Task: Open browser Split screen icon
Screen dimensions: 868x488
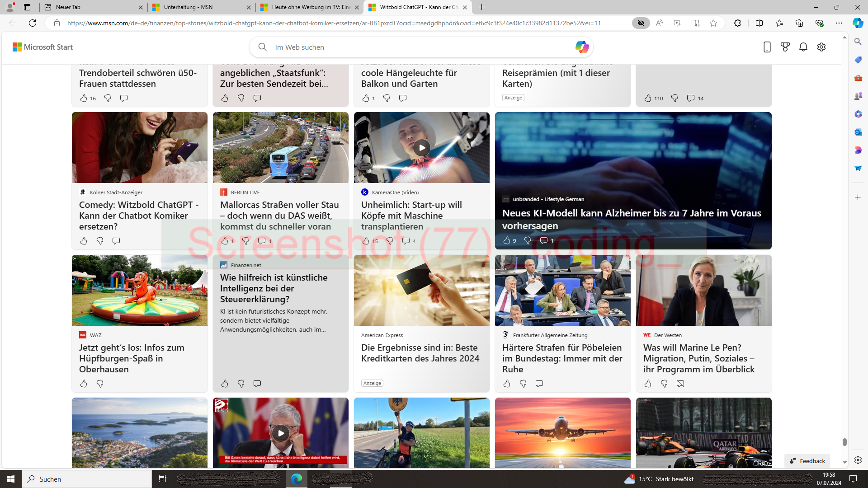Action: pyautogui.click(x=759, y=23)
